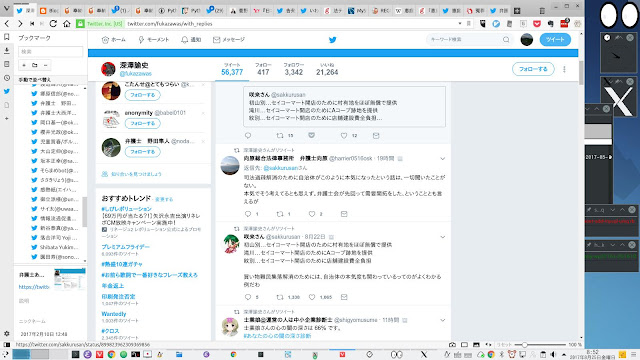Click the bookmarks list vertical scrollbar
The height and width of the screenshot is (360, 640).
pos(84,212)
